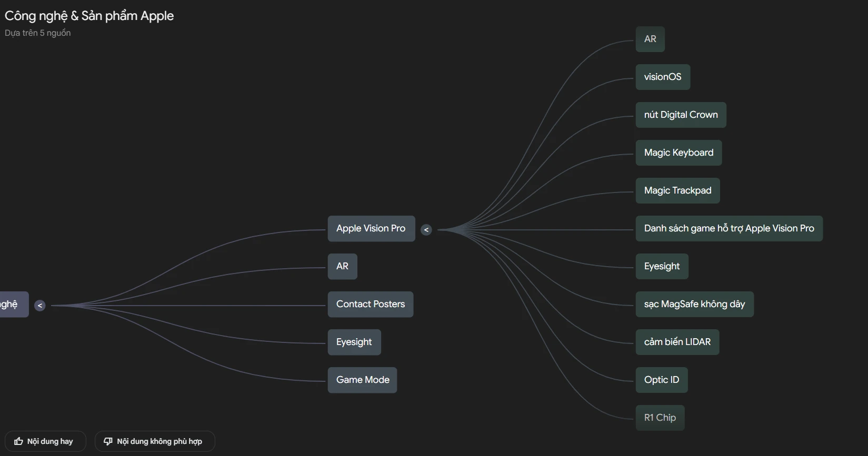
Task: Open the Contact Posters node
Action: (x=371, y=305)
